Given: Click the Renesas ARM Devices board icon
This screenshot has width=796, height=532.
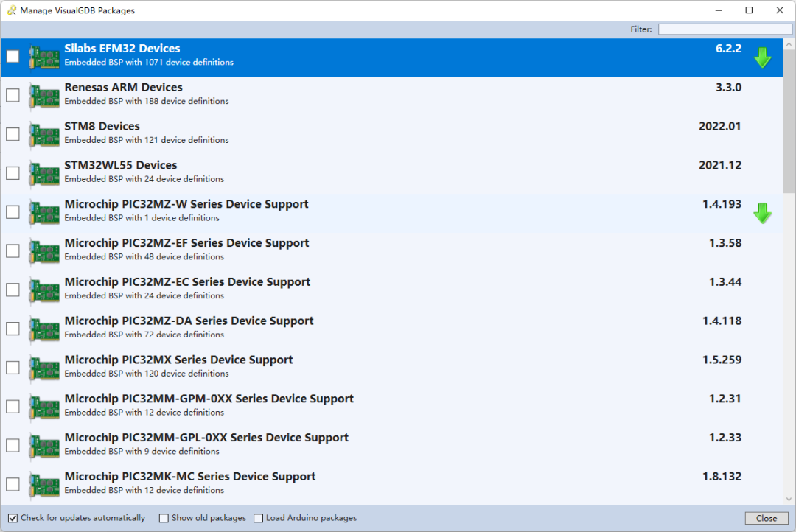Looking at the screenshot, I should tap(44, 96).
